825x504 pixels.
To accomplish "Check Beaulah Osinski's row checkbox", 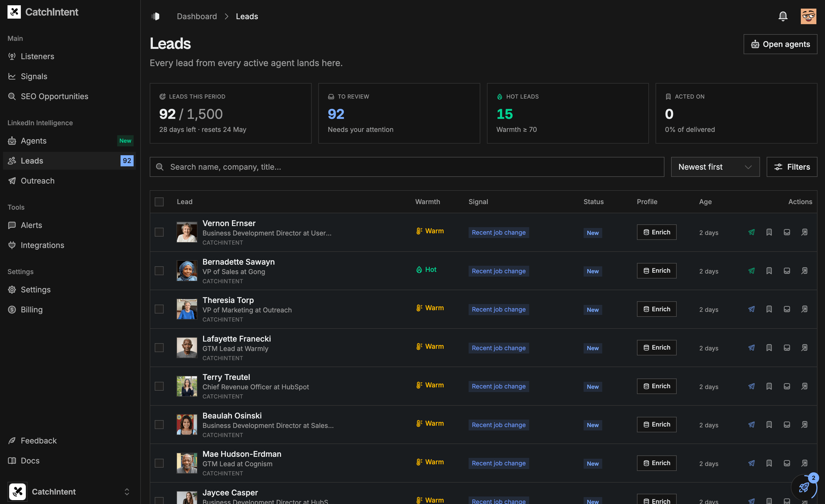I will coord(159,424).
